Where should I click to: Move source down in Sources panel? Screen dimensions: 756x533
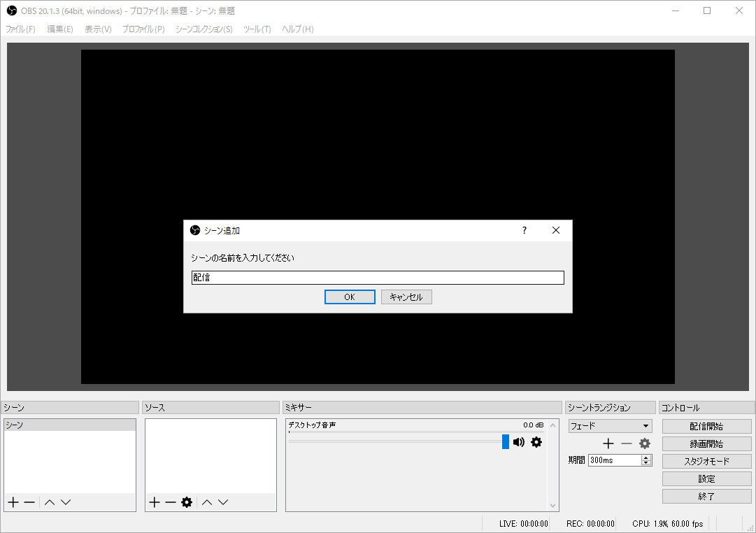tap(223, 502)
